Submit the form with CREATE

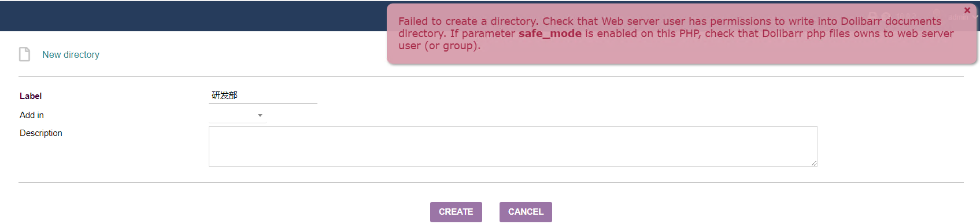click(x=456, y=212)
